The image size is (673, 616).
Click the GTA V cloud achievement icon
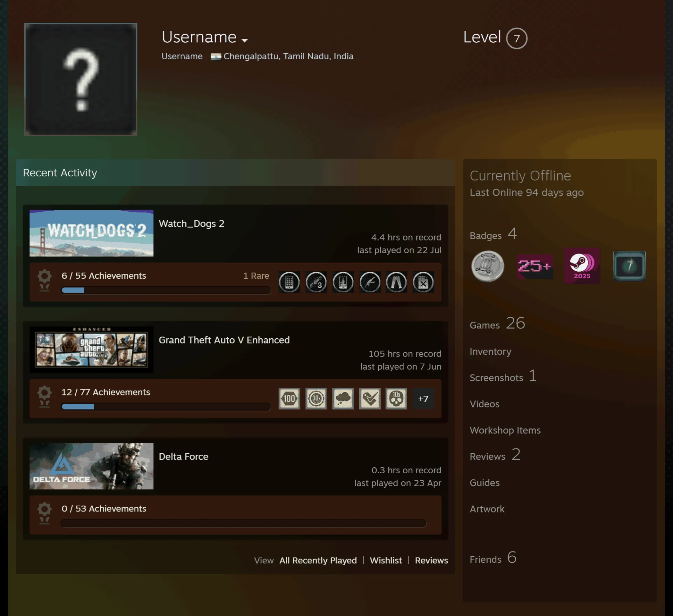click(343, 399)
